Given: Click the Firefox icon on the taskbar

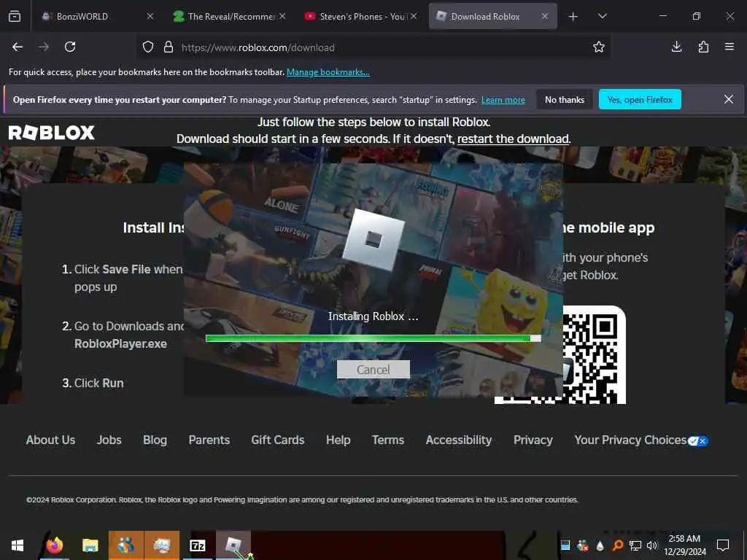Looking at the screenshot, I should 54,545.
